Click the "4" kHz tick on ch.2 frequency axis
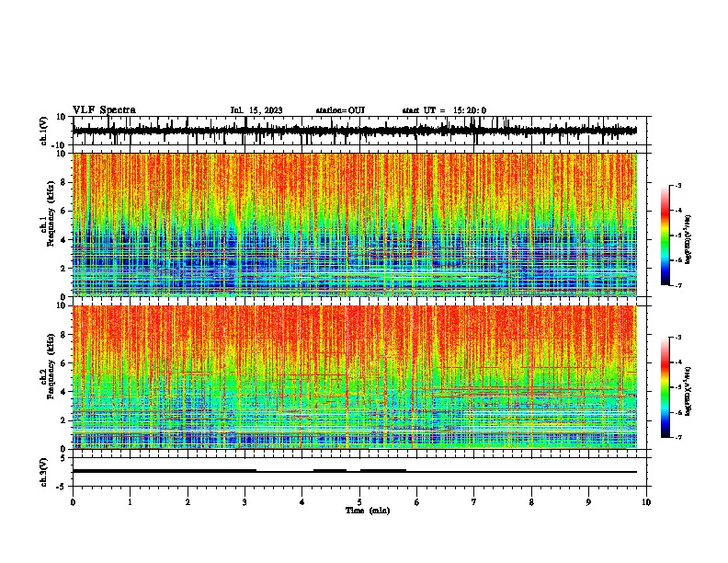Viewport: 728px width, 563px height. click(64, 392)
